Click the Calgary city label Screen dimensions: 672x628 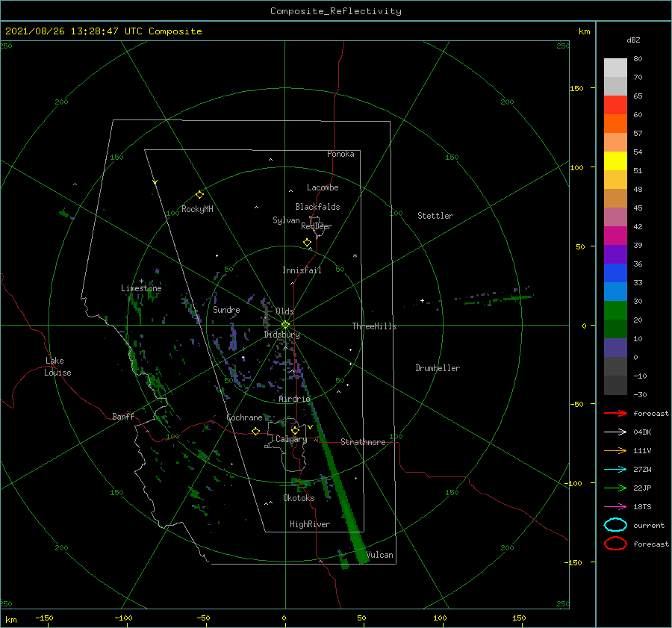[x=291, y=439]
